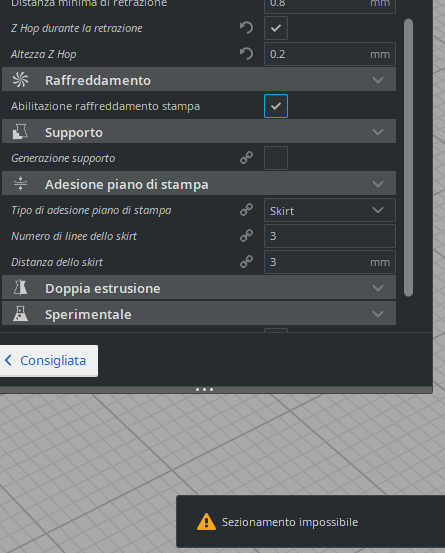Click the Supporto section icon
Image resolution: width=445 pixels, height=553 pixels.
tap(20, 132)
